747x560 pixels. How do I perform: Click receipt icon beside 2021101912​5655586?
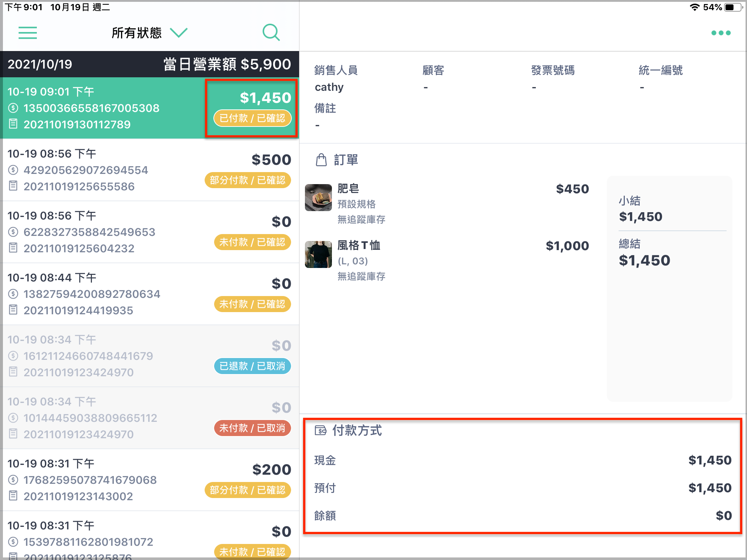click(13, 186)
